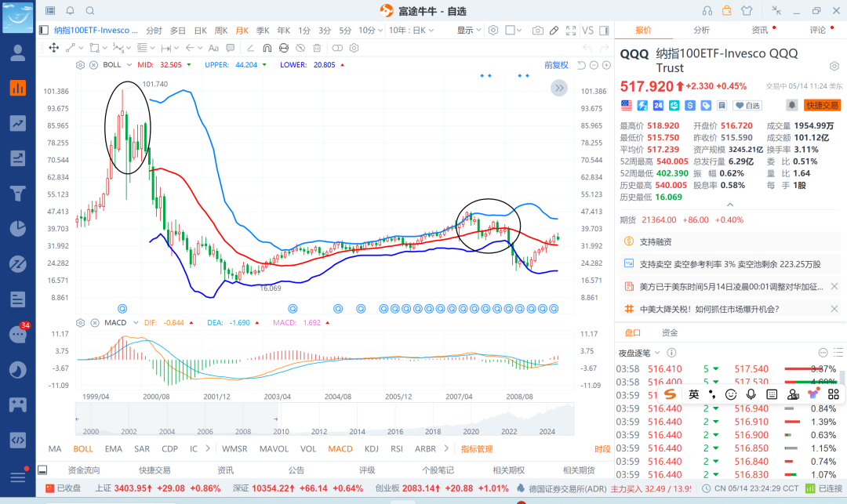
Task: Click the screenshot camera icon in chart toolbar
Action: pos(537,31)
